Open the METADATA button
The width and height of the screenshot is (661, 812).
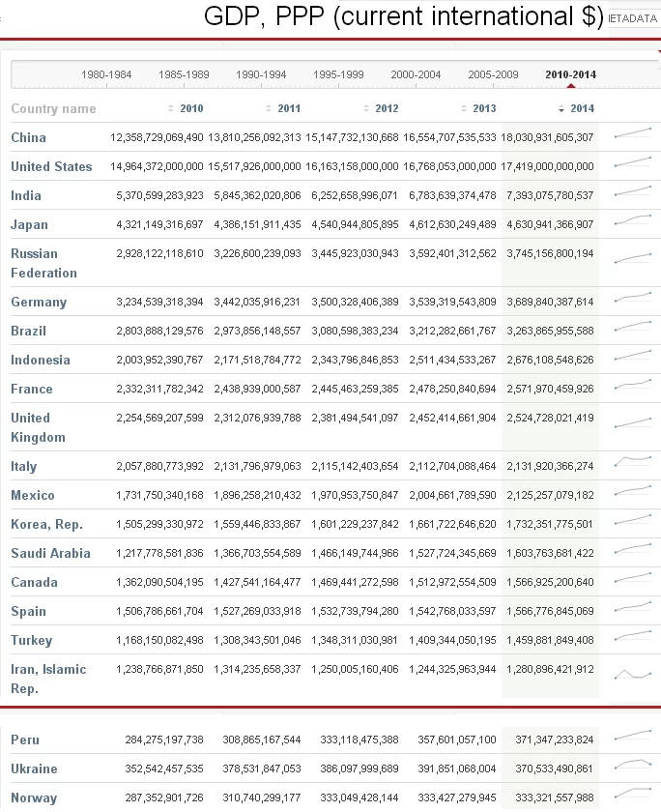pos(633,17)
